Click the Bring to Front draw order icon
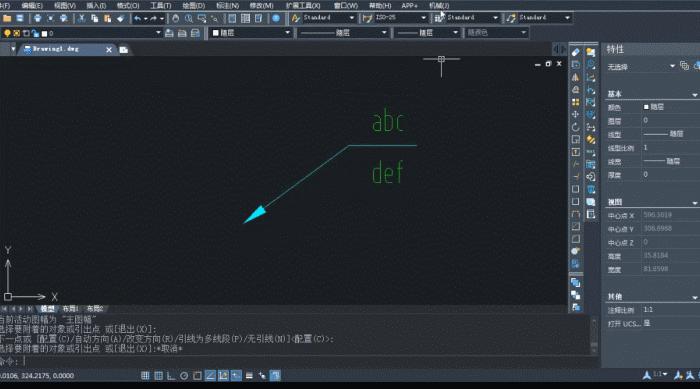Image resolution: width=700 pixels, height=389 pixels. coord(575,283)
